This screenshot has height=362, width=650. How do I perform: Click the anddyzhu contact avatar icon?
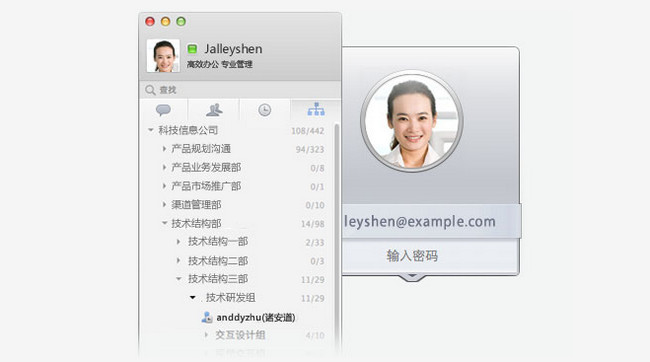coord(207,317)
